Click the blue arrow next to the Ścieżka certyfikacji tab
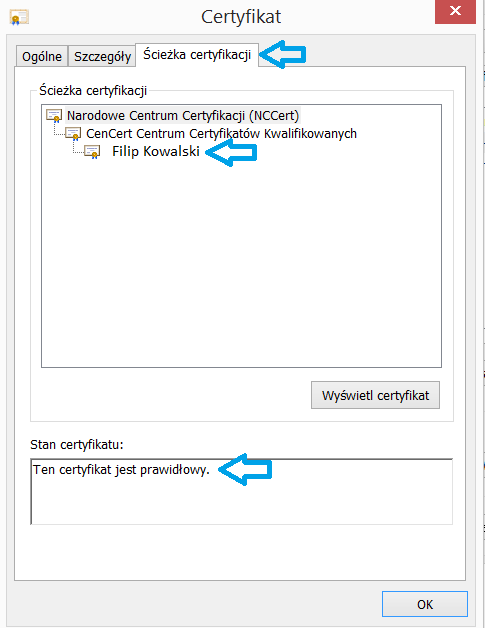485x628 pixels. tap(284, 54)
